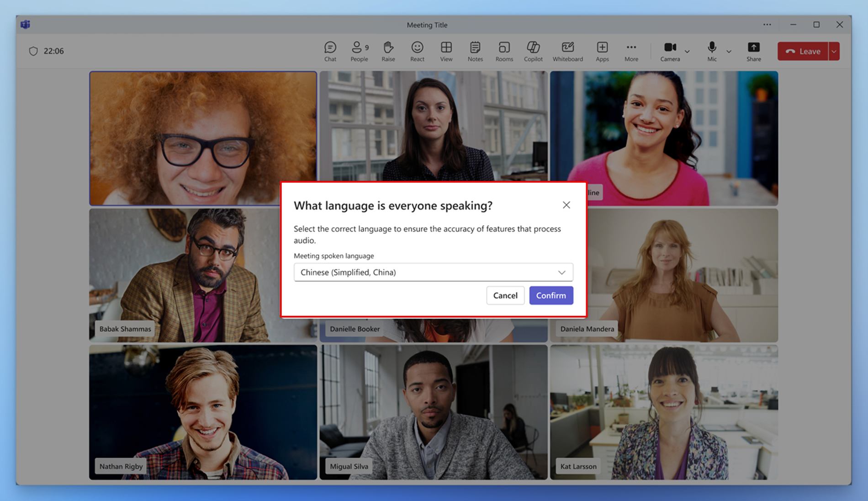Change the meeting View layout
868x501 pixels.
[446, 51]
